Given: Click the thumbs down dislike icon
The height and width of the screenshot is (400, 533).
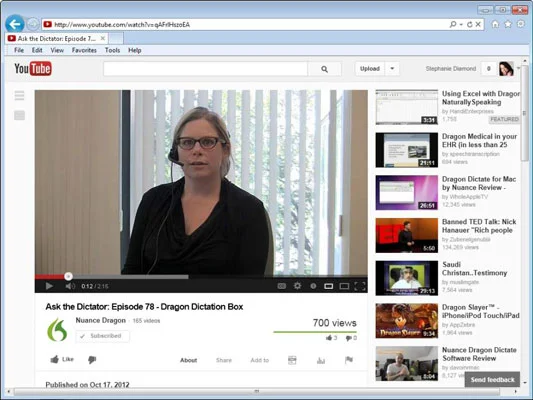Looking at the screenshot, I should 92,360.
